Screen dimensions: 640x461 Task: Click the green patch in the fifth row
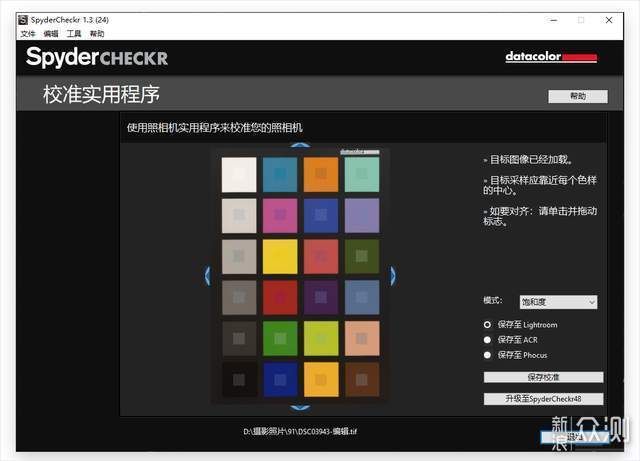pos(280,339)
